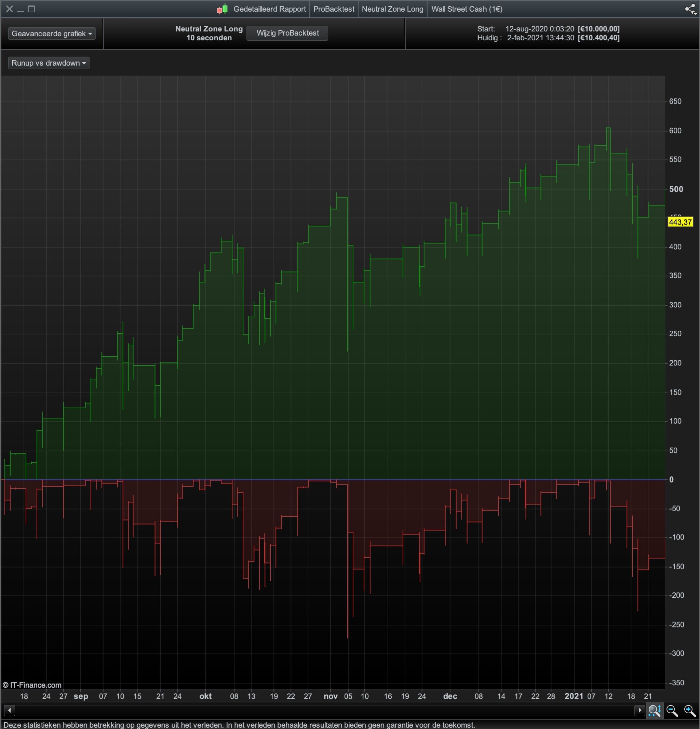Click the horizontal scrollbar track
Screen dimensions: 700x729
[323, 711]
